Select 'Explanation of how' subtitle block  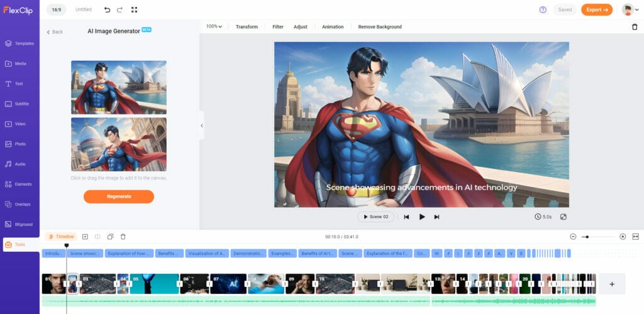point(128,253)
